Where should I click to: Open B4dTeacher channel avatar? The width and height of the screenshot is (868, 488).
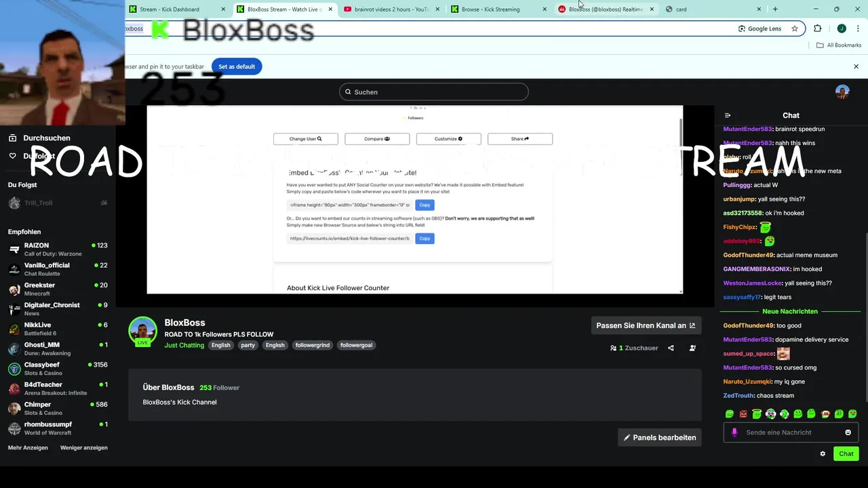(14, 388)
